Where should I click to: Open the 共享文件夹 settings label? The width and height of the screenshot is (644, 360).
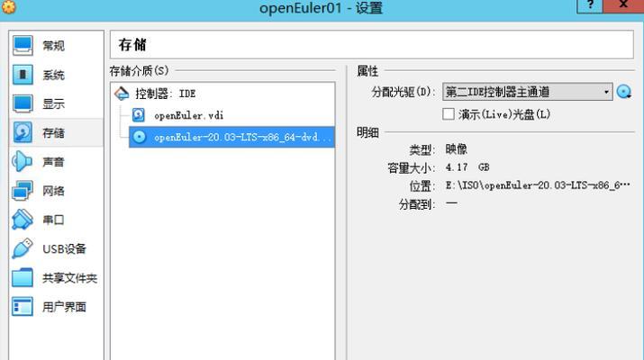click(x=70, y=278)
